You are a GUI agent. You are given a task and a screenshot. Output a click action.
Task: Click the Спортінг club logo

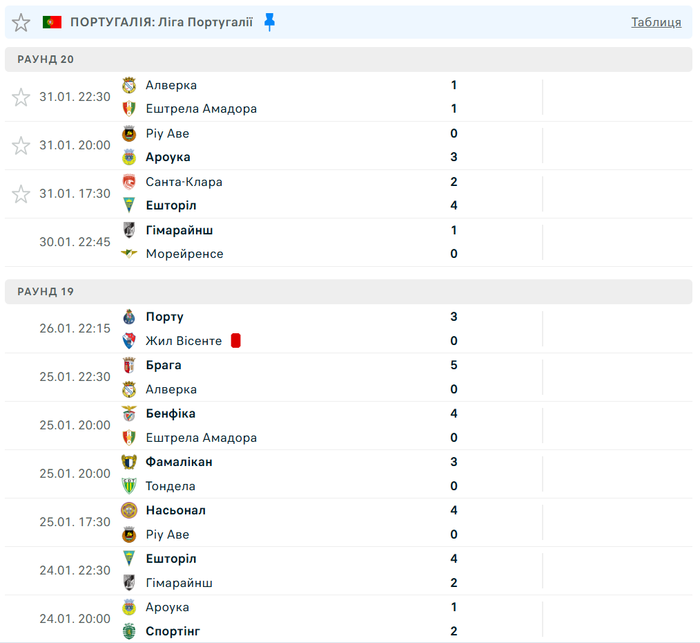[129, 631]
